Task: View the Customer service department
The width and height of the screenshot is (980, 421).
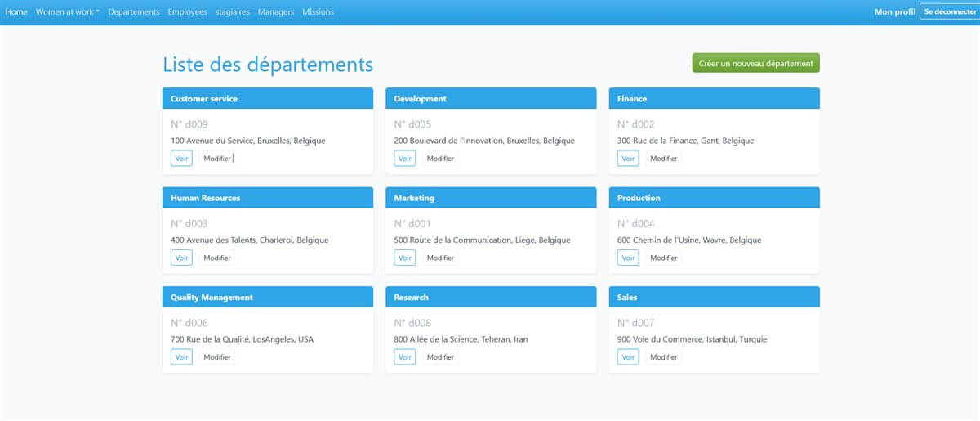Action: 181,159
